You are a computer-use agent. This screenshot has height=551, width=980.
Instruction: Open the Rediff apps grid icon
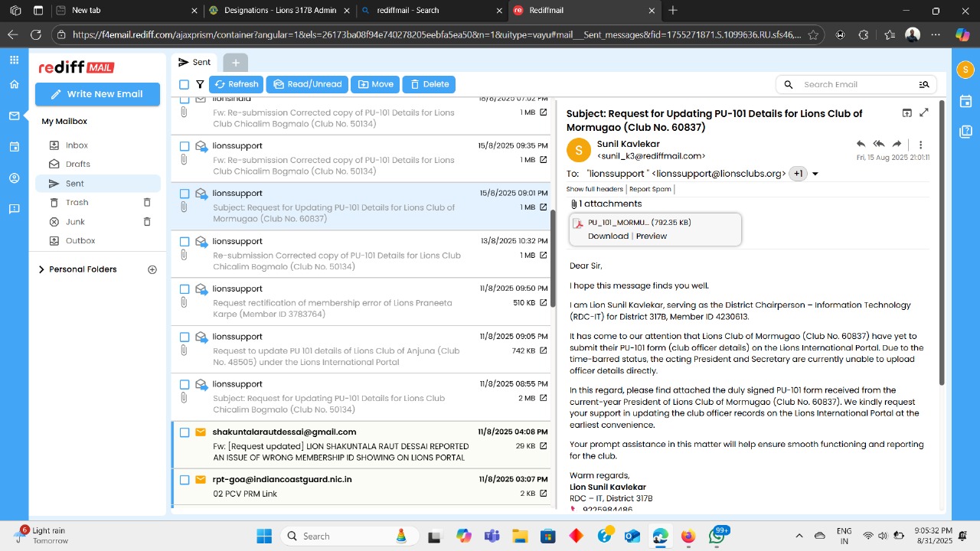(x=14, y=60)
